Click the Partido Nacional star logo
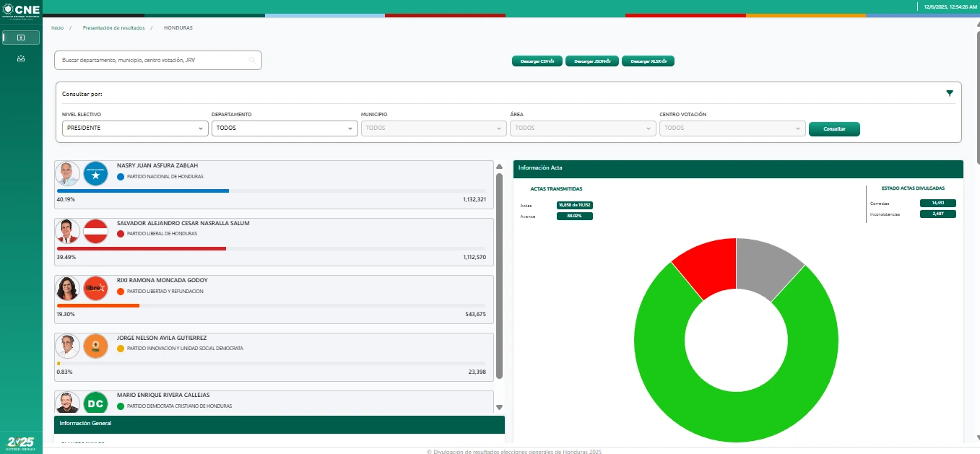Image resolution: width=980 pixels, height=454 pixels. 95,174
